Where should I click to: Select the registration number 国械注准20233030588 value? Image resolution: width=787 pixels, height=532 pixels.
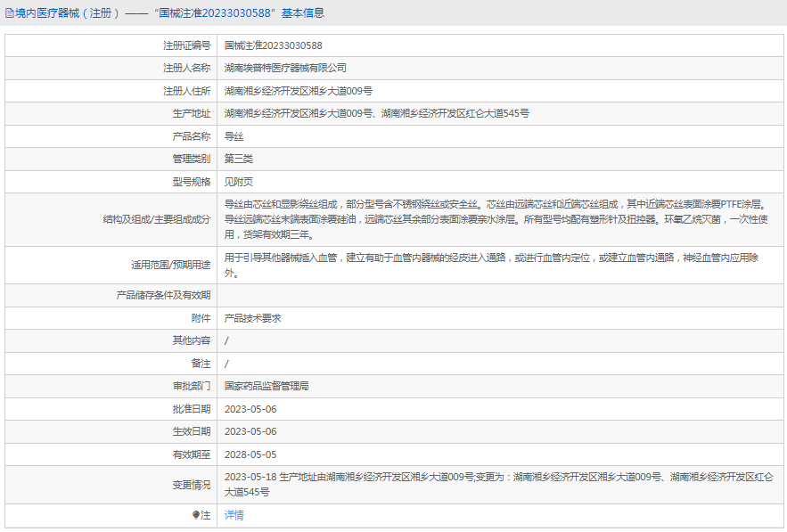273,45
